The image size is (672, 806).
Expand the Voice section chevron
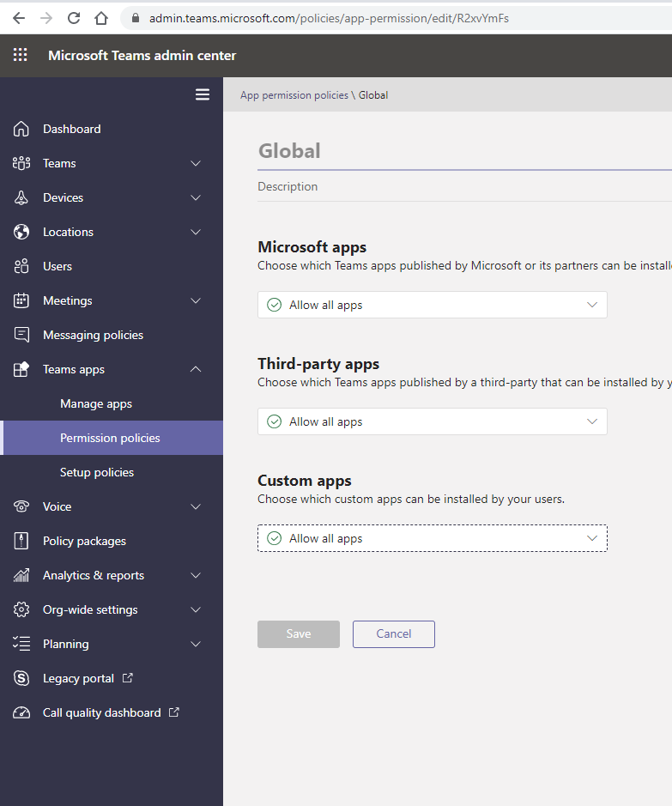tap(196, 506)
